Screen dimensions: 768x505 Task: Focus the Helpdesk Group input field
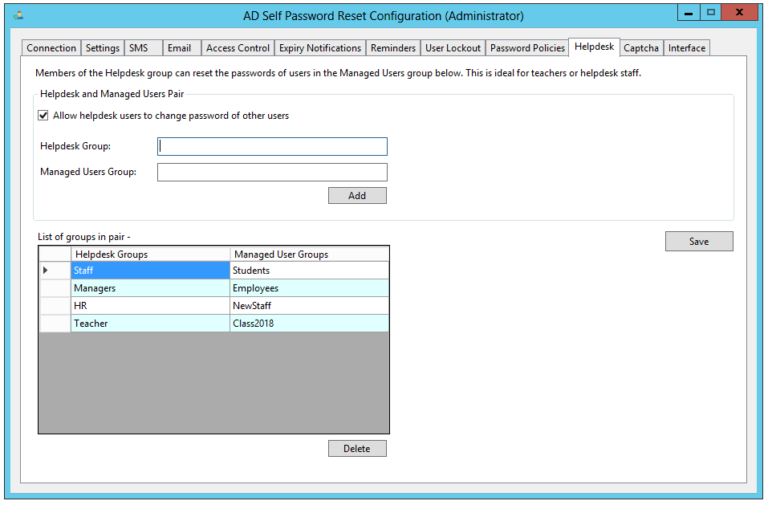pos(272,146)
